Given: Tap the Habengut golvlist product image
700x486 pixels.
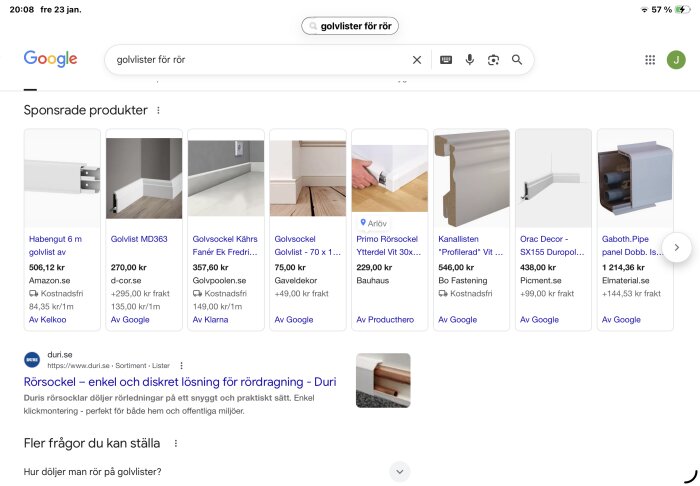Looking at the screenshot, I should pos(62,179).
